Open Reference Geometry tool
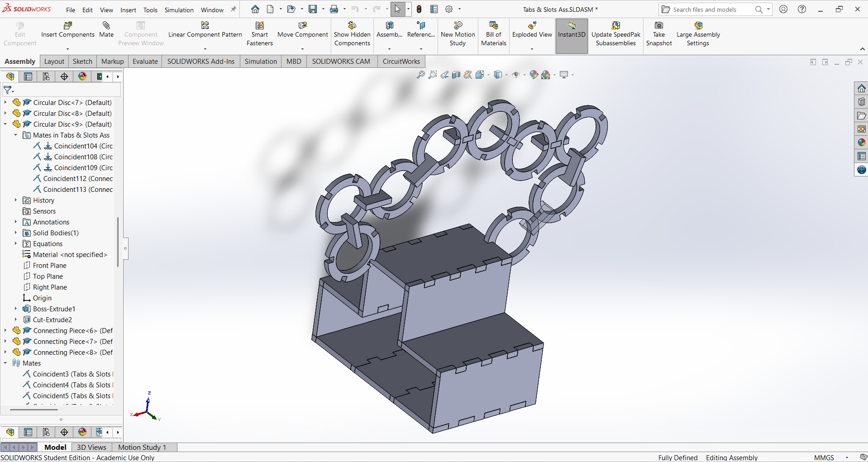This screenshot has width=868, height=462. pos(421,29)
